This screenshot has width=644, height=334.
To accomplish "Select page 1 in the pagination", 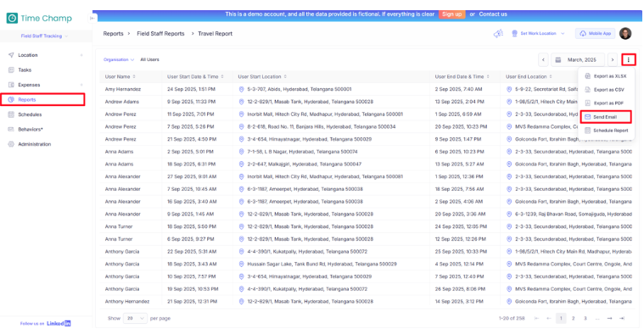I will (561, 319).
